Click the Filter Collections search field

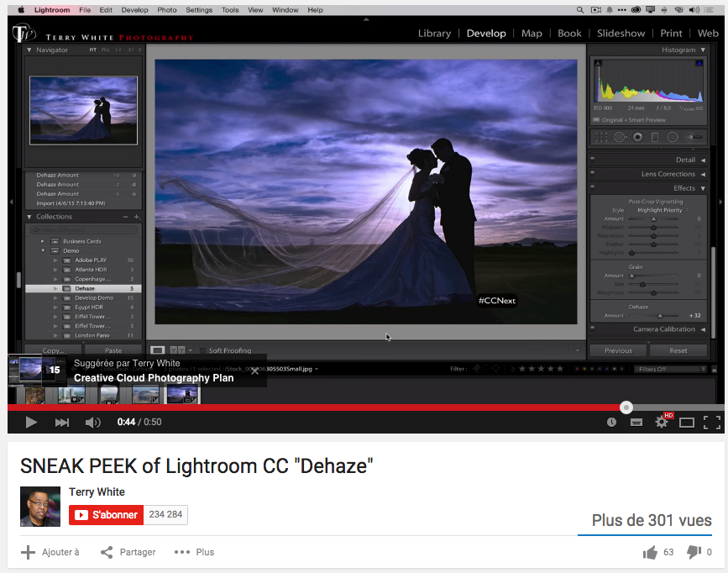click(84, 230)
